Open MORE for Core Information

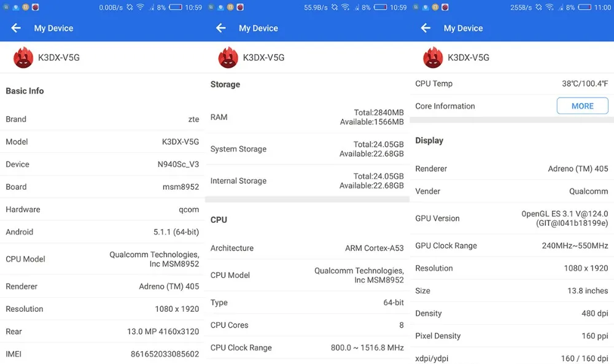pyautogui.click(x=582, y=106)
